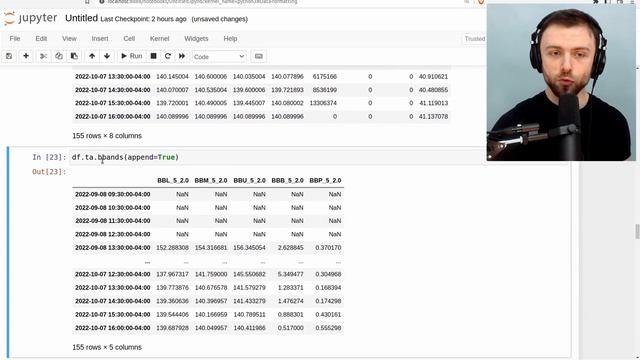The width and height of the screenshot is (640, 360).
Task: Click the '155 rows × 5 columns' summary text
Action: pos(107,347)
